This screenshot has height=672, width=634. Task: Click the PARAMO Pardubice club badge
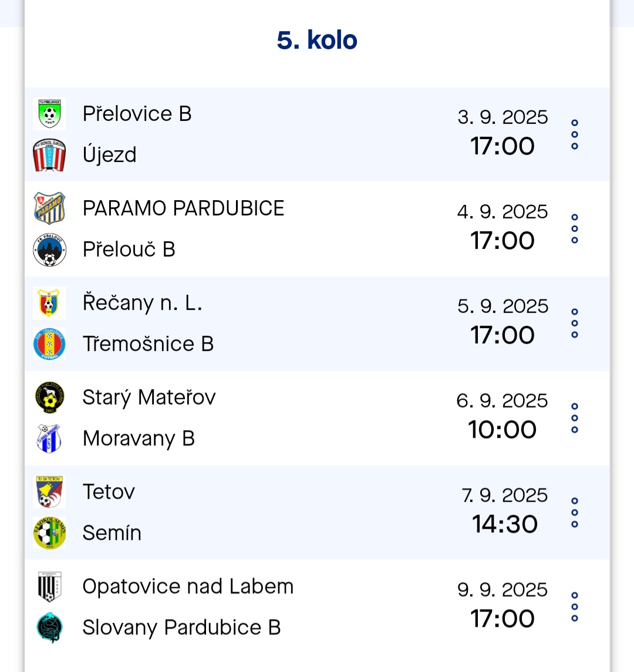click(49, 208)
